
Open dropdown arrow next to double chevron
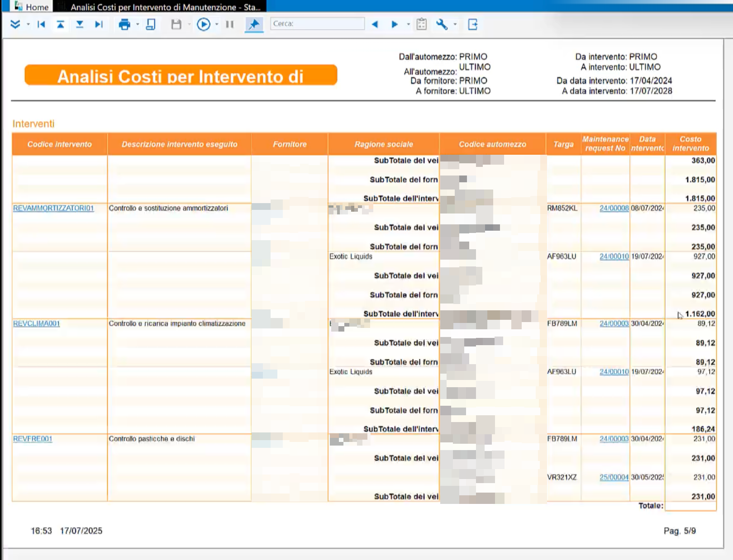click(x=28, y=24)
